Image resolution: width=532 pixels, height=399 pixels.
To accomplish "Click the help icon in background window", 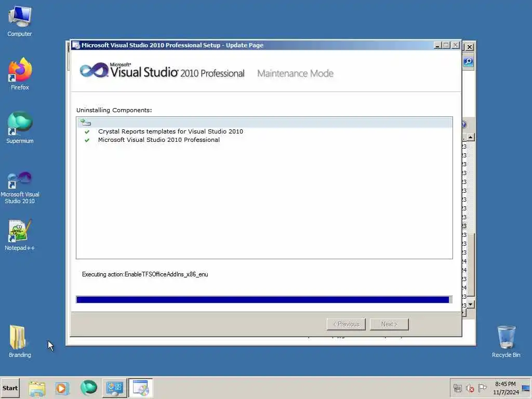I will (x=464, y=125).
